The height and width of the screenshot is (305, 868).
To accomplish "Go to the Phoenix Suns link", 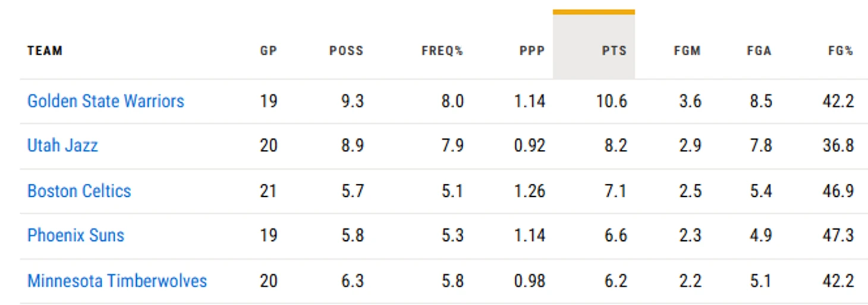I will click(x=76, y=235).
